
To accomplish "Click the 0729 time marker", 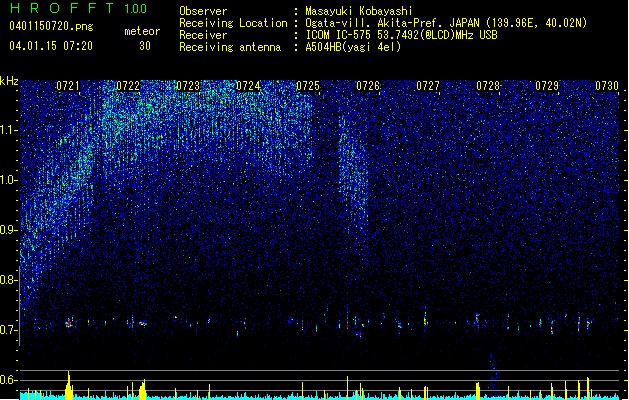I will (547, 86).
